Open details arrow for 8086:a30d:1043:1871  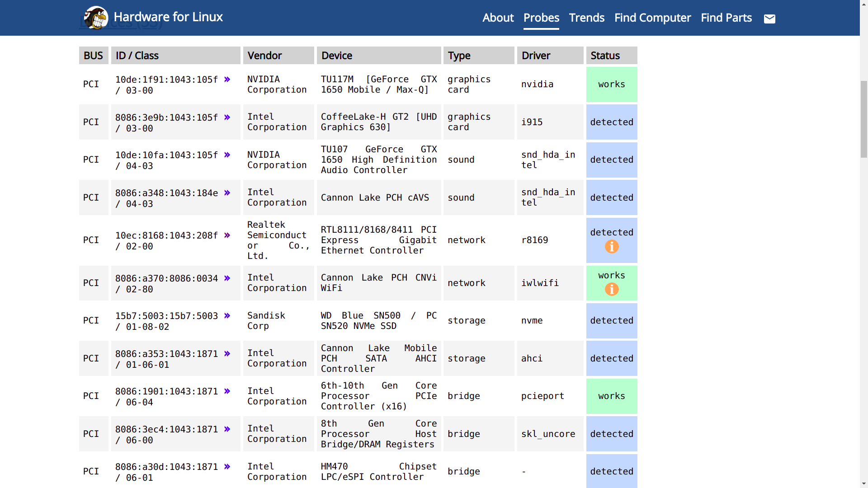point(227,467)
